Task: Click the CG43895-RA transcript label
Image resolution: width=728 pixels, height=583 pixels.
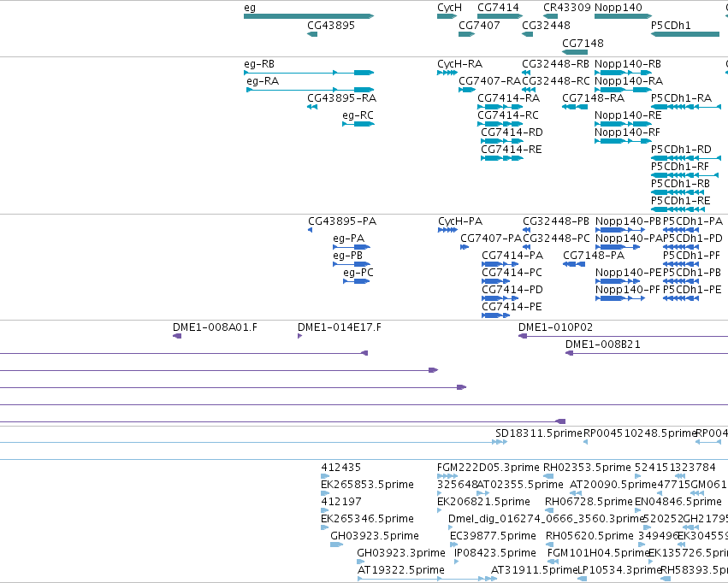Action: (341, 98)
